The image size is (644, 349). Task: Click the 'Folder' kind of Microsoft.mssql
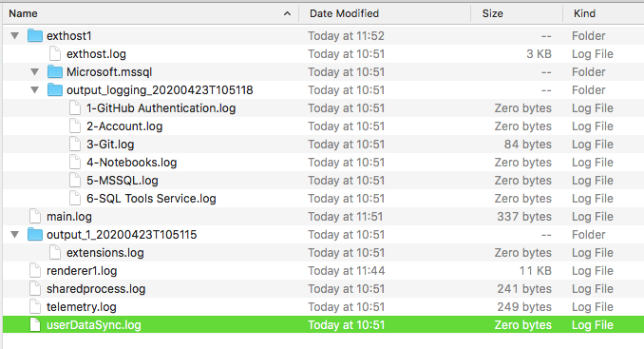(589, 72)
